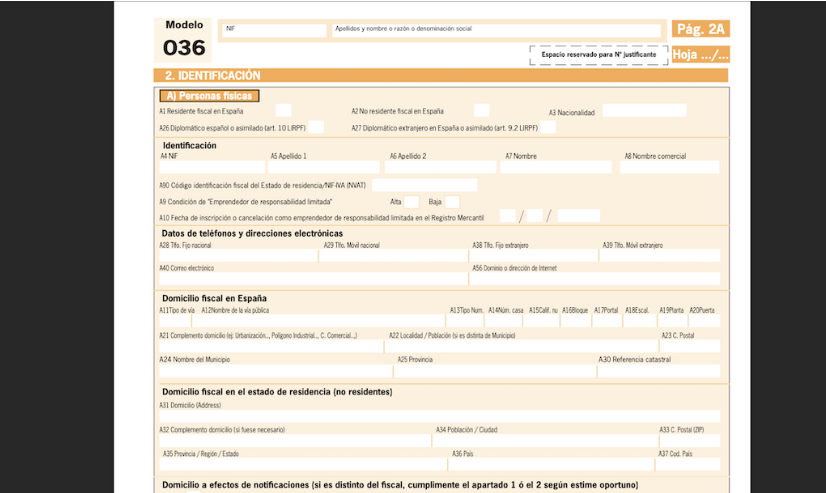Mark the Alta checkbox for Emprendedor condition

pyautogui.click(x=411, y=201)
